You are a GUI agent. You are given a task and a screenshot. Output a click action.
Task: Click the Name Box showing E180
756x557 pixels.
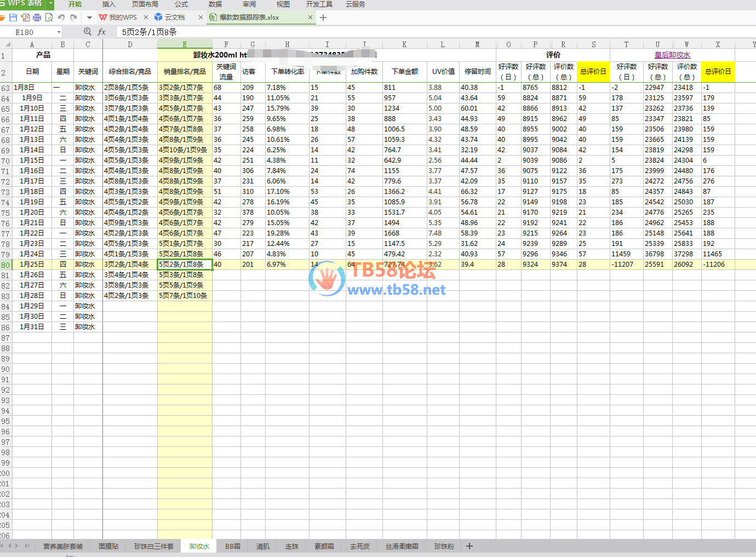pyautogui.click(x=31, y=32)
